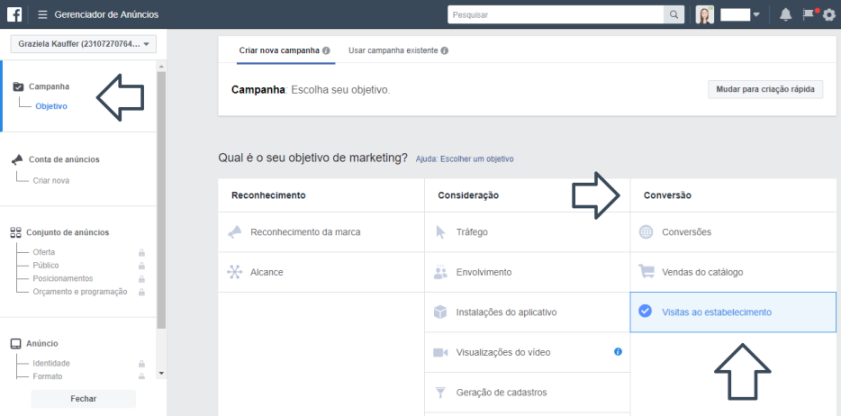The image size is (841, 416).
Task: Choose Visualizações do vídeo objective
Action: pyautogui.click(x=527, y=352)
